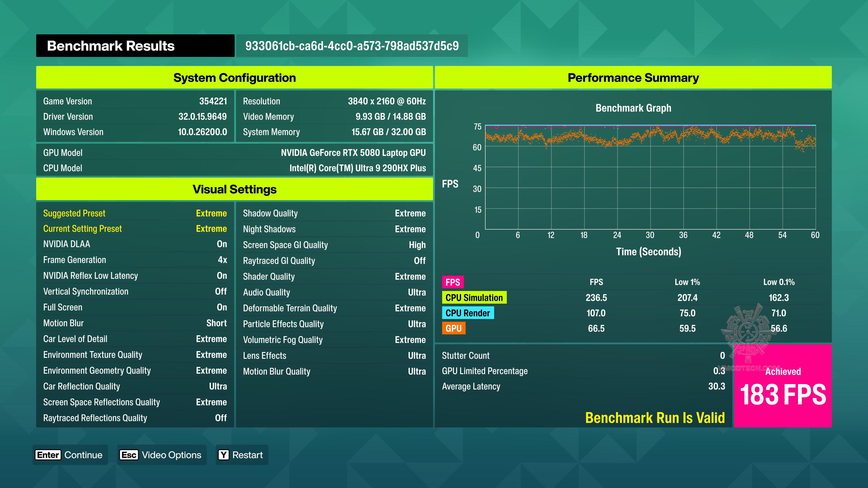Click NVIDIA Reflex Low Latency row
868x488 pixels.
(x=135, y=276)
